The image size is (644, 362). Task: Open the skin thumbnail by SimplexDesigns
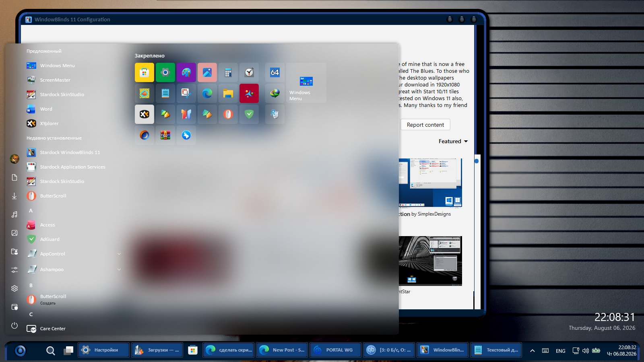(x=430, y=183)
